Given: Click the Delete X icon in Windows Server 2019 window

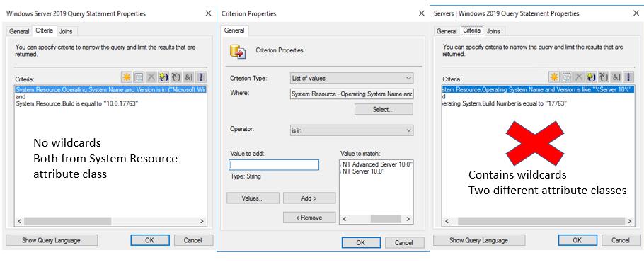Looking at the screenshot, I should [x=151, y=77].
